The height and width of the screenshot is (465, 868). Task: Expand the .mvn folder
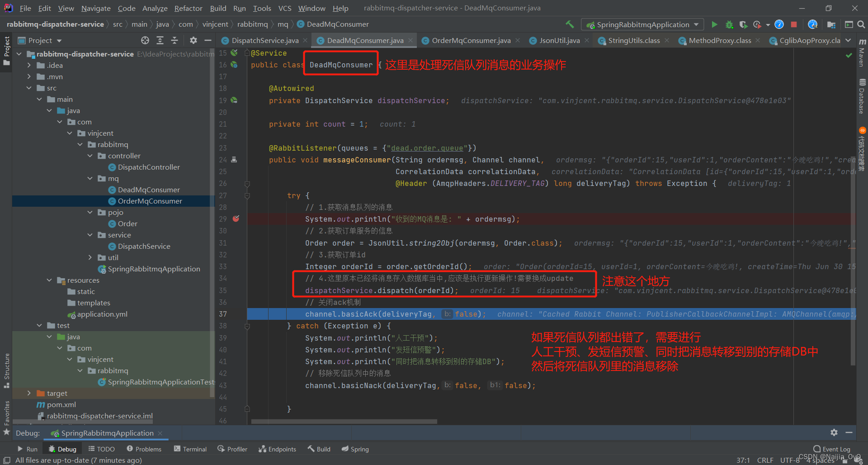(x=29, y=76)
